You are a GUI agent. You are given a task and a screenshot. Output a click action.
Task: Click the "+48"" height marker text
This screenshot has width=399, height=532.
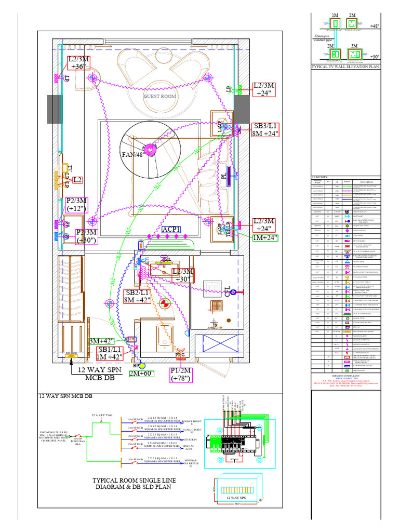coord(375,26)
